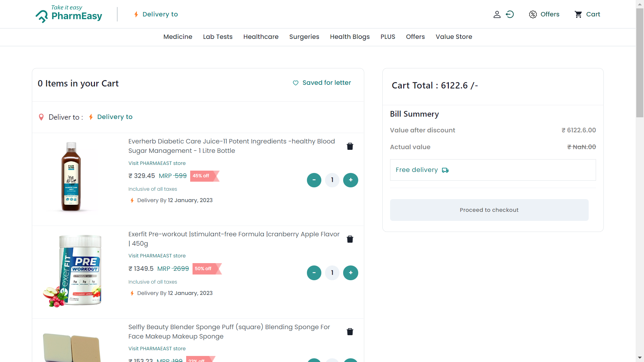Increase Exerfit Pre-workout quantity with plus button
The height and width of the screenshot is (362, 644).
click(x=350, y=273)
